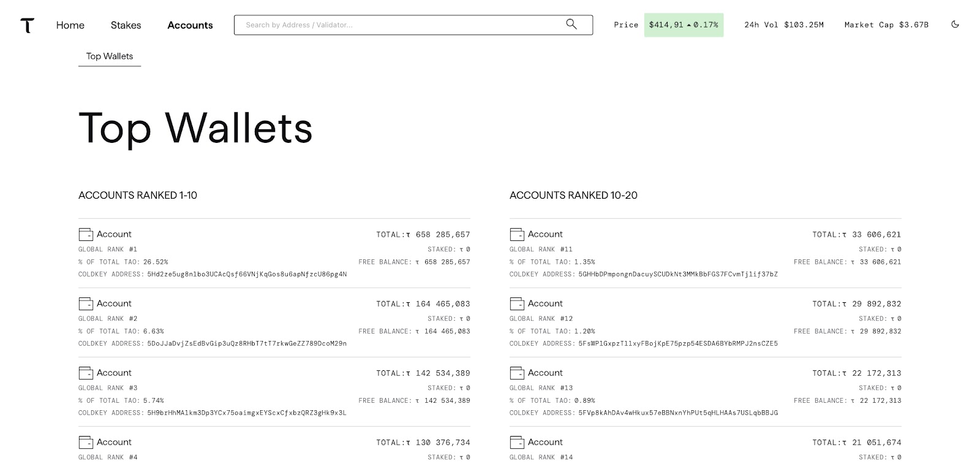Click 1.35% of total TAO value

point(585,262)
